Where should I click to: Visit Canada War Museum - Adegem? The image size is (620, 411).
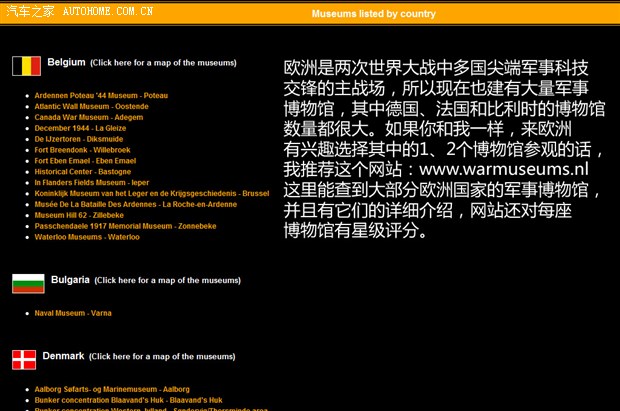point(88,117)
